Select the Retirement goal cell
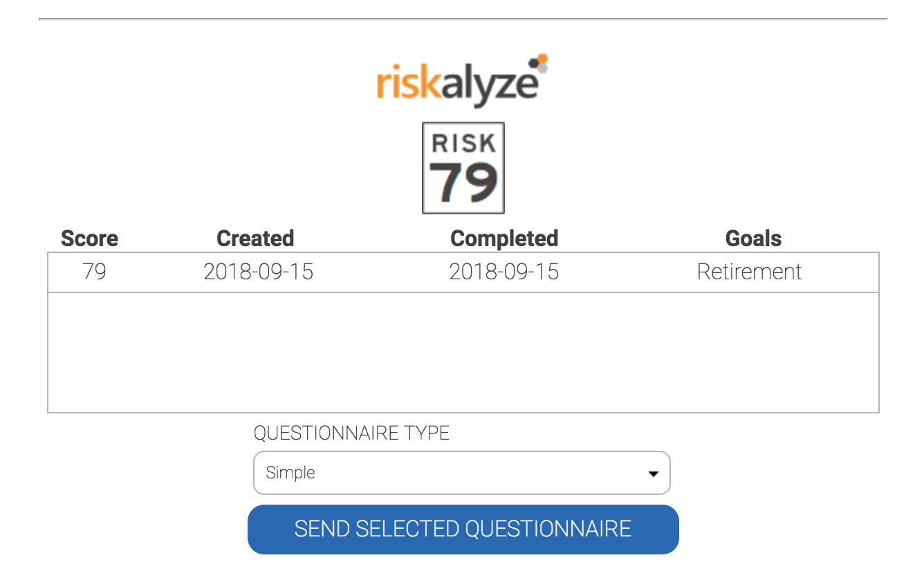The width and height of the screenshot is (924, 571). point(749,272)
